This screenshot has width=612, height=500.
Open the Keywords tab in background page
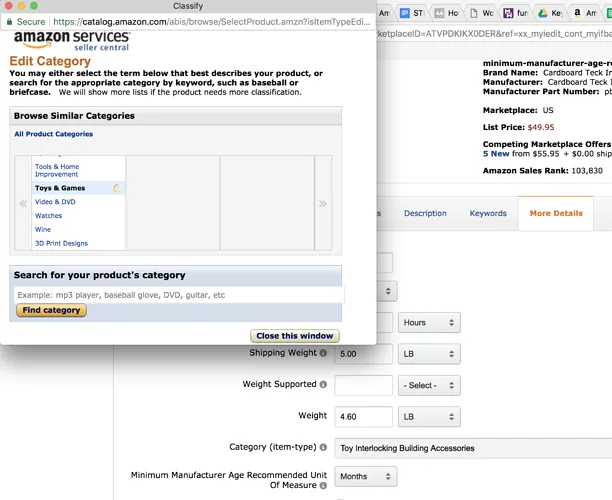click(488, 213)
